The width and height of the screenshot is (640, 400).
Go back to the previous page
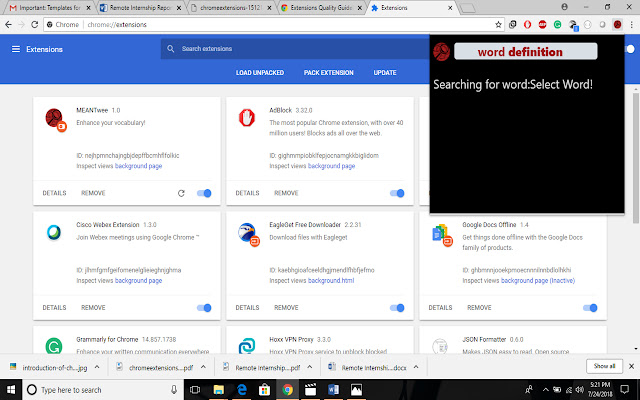point(8,24)
